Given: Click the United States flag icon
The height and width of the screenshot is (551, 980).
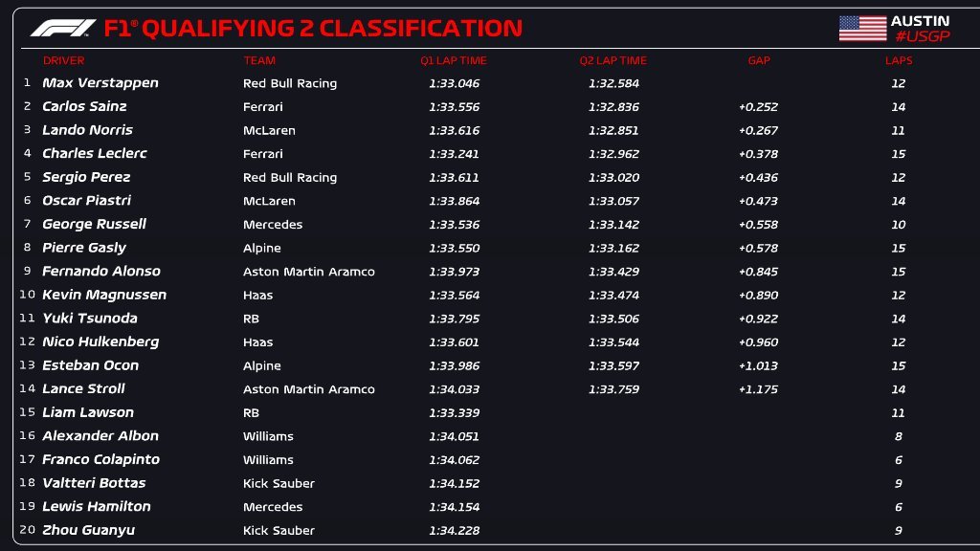Looking at the screenshot, I should (x=862, y=29).
